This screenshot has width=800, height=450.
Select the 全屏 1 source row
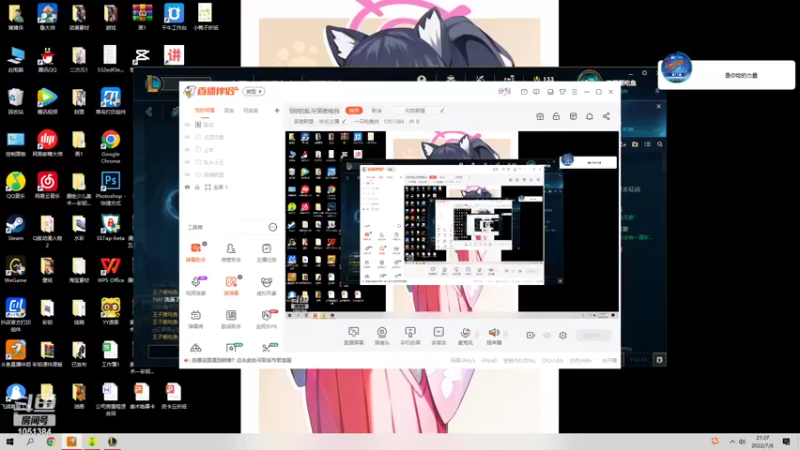232,187
